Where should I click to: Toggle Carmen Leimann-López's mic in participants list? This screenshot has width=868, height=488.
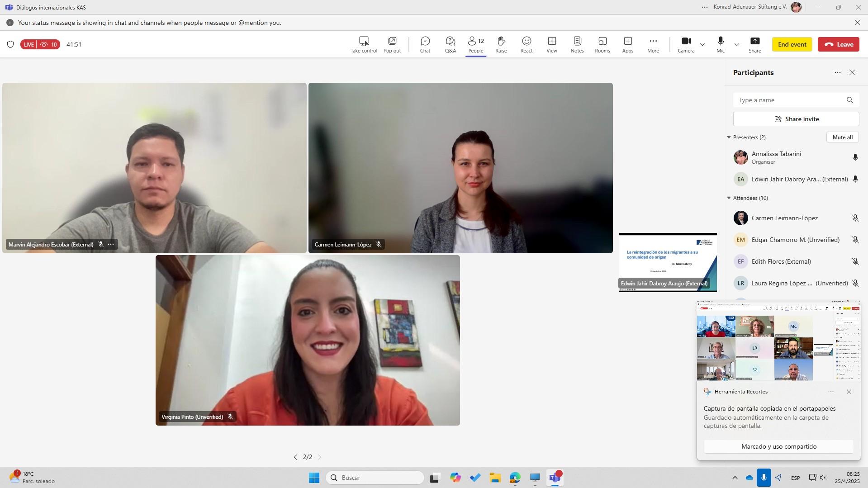click(855, 218)
